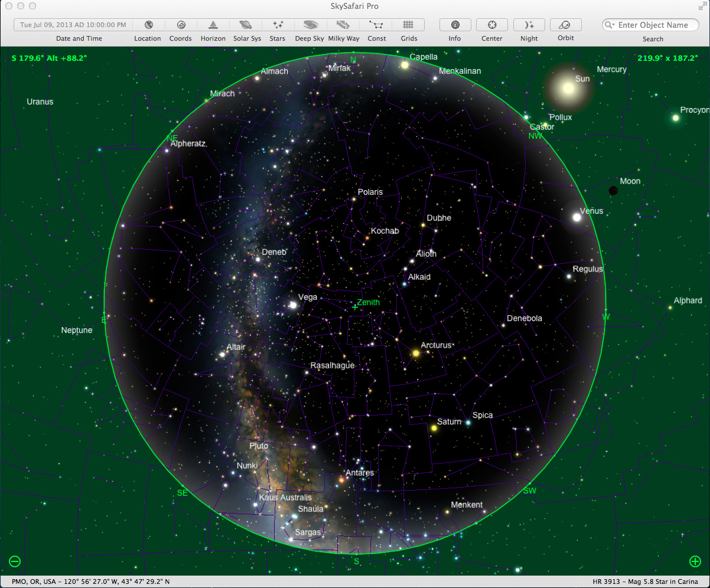This screenshot has height=588, width=710.
Task: Open the Location settings panel
Action: (148, 25)
